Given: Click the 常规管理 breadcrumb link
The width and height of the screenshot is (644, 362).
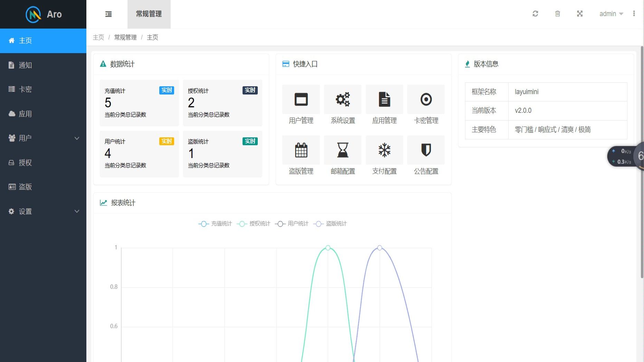Looking at the screenshot, I should (x=125, y=37).
